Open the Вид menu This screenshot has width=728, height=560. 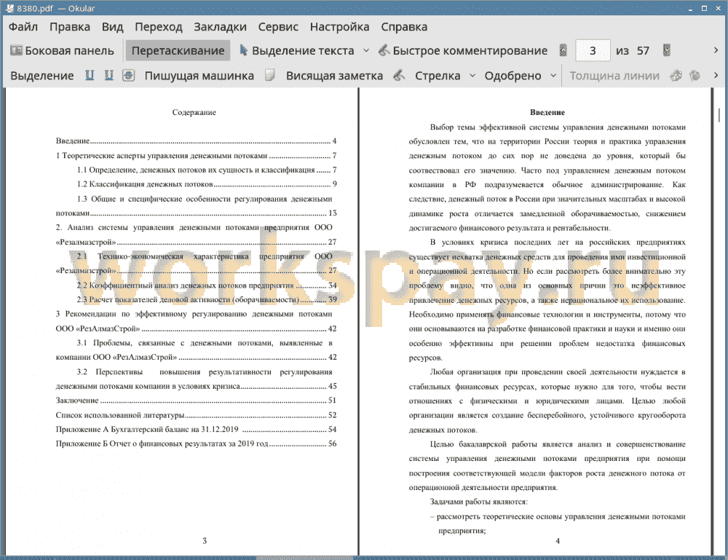(x=112, y=27)
